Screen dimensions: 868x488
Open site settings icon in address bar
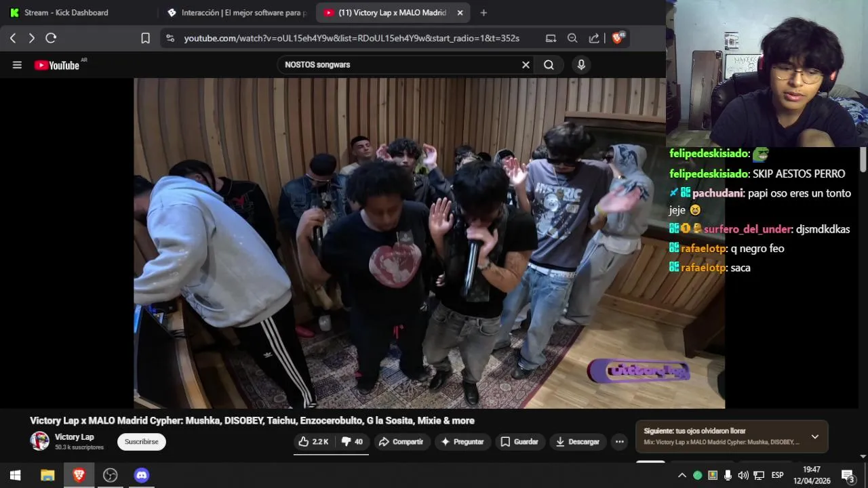pos(170,39)
